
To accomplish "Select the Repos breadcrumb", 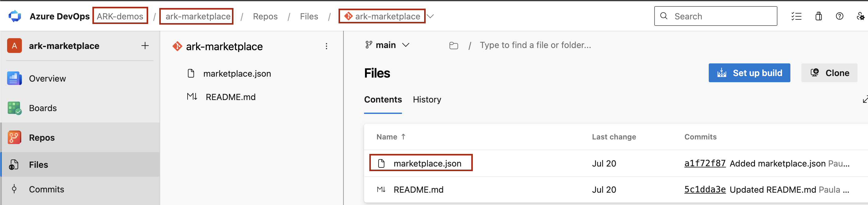I will (x=265, y=16).
